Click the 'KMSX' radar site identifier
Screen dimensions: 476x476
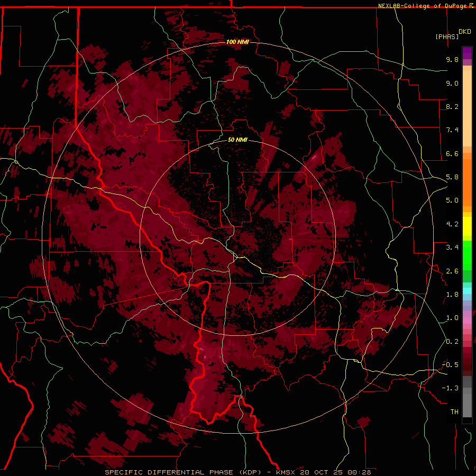287,472
